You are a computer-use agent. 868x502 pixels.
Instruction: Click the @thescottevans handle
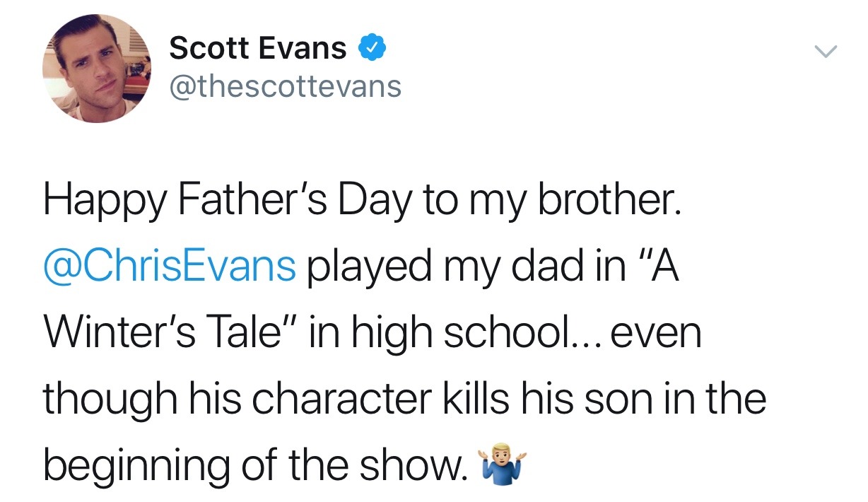pyautogui.click(x=285, y=86)
